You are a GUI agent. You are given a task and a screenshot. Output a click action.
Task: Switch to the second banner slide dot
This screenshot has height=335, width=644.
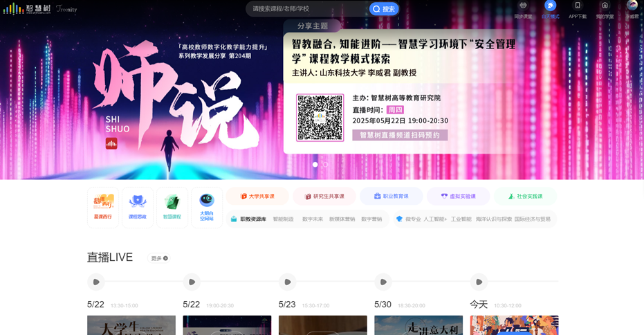pos(326,165)
